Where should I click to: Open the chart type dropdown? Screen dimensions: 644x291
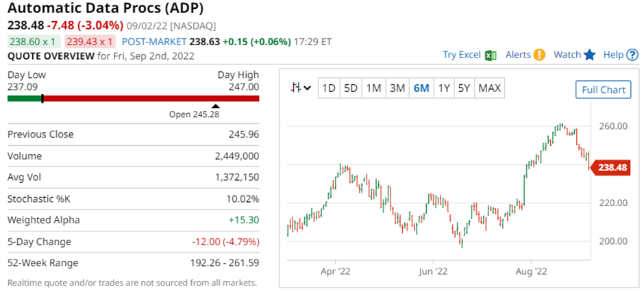301,88
